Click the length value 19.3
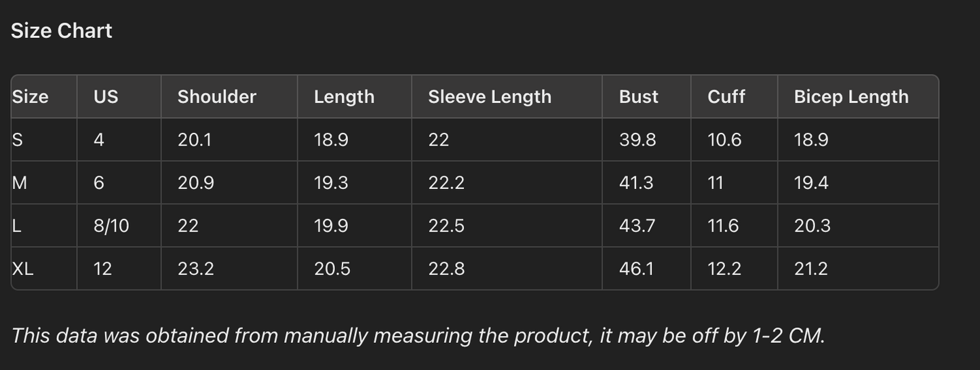This screenshot has width=980, height=370. tap(331, 183)
